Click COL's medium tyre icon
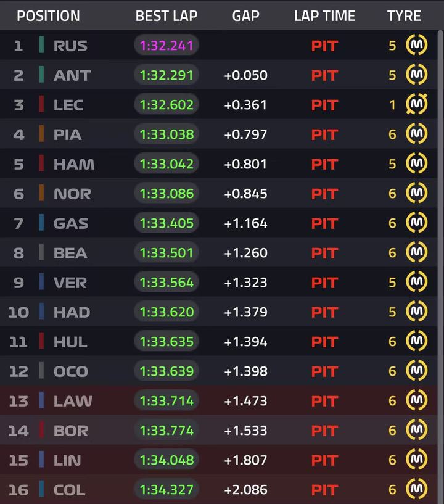This screenshot has width=444, height=504. (417, 490)
